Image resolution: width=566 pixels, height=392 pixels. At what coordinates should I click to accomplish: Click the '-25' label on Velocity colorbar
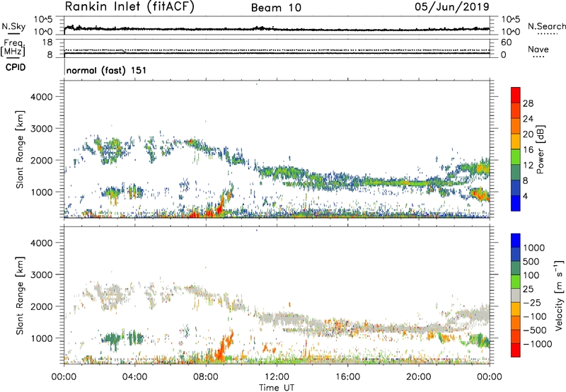(x=531, y=303)
